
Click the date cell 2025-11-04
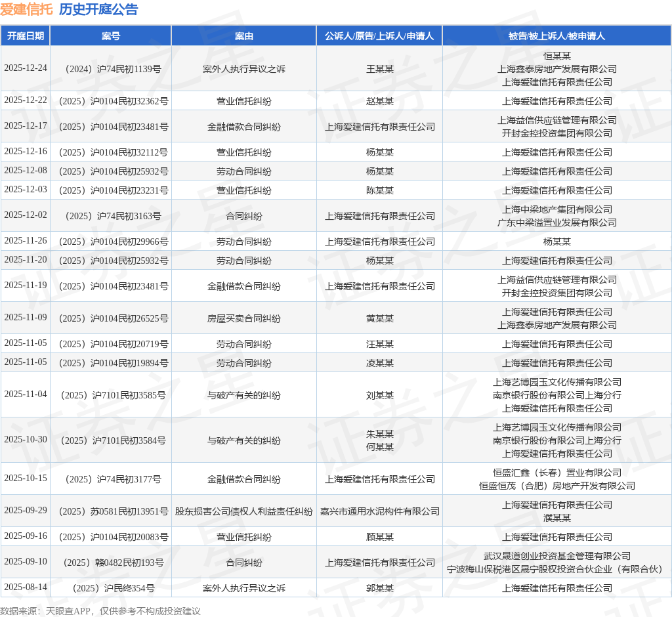26,394
